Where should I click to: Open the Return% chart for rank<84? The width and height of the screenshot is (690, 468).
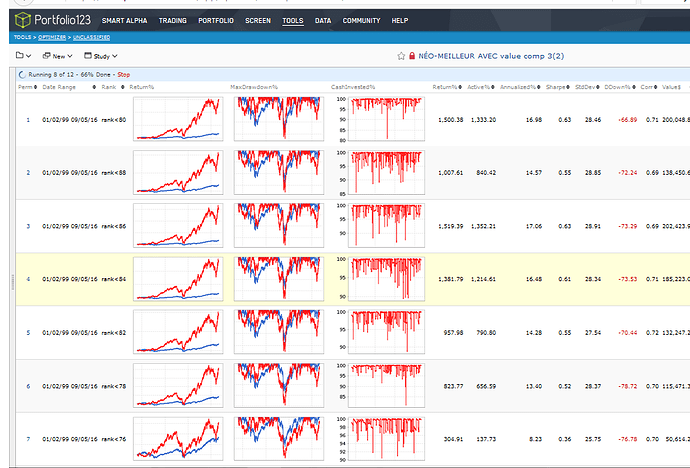point(178,279)
